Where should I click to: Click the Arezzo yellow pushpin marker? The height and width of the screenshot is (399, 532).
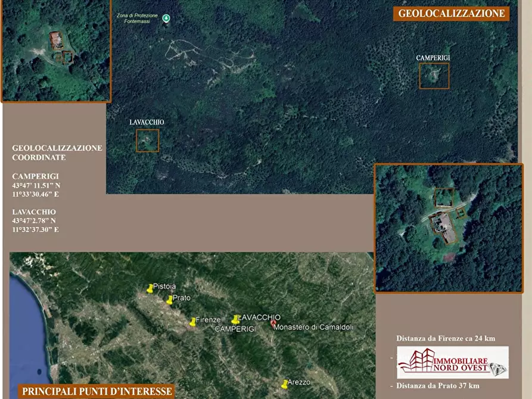click(284, 384)
